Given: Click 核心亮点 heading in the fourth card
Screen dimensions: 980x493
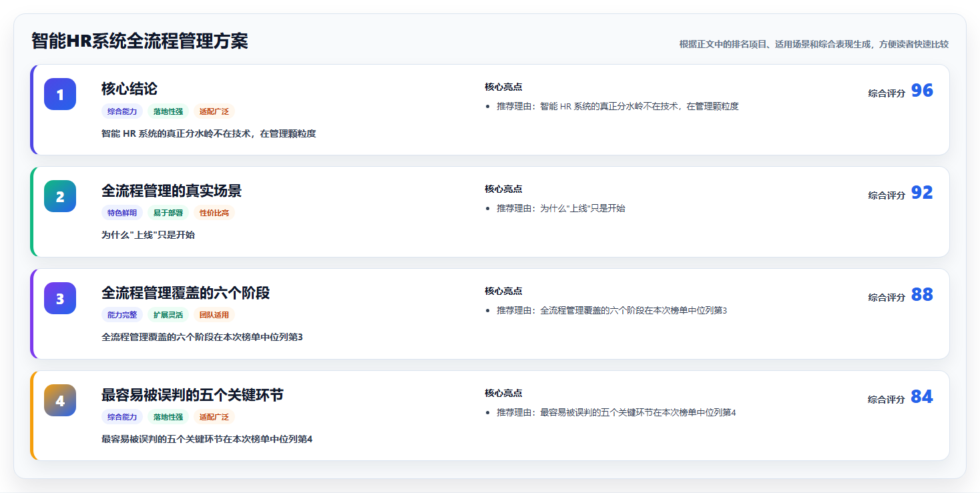Looking at the screenshot, I should click(503, 393).
